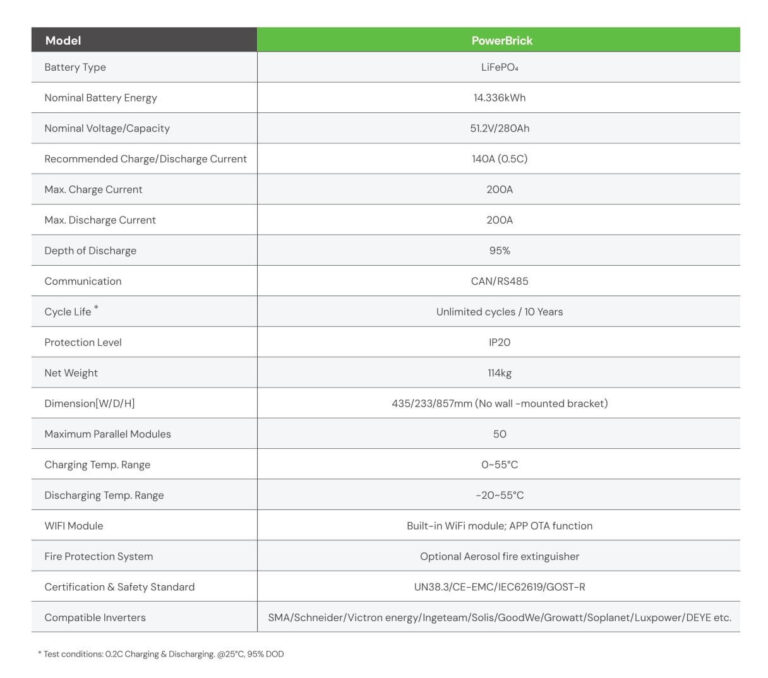Click the UN38.3/CE-EMC/IEC62619/GOST-R certification text
This screenshot has width=768, height=678.
tap(499, 586)
